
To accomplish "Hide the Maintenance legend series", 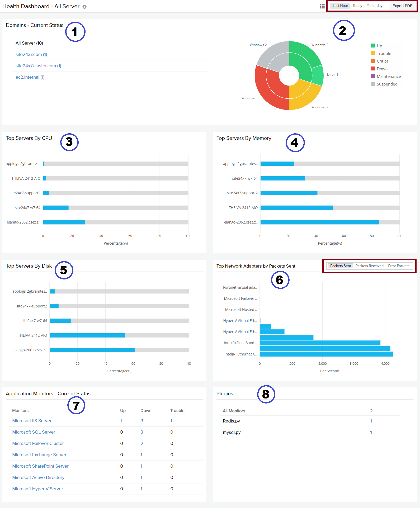I will [388, 77].
